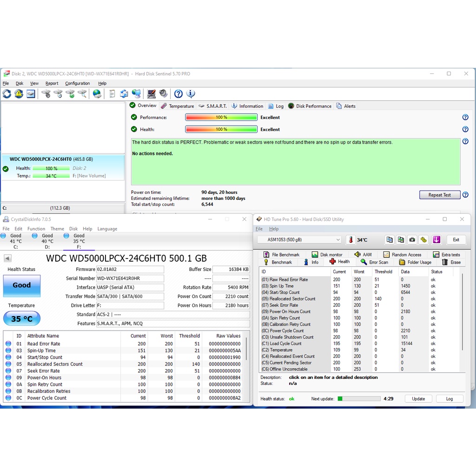
Task: Click the Repeat Test button
Action: 440,195
